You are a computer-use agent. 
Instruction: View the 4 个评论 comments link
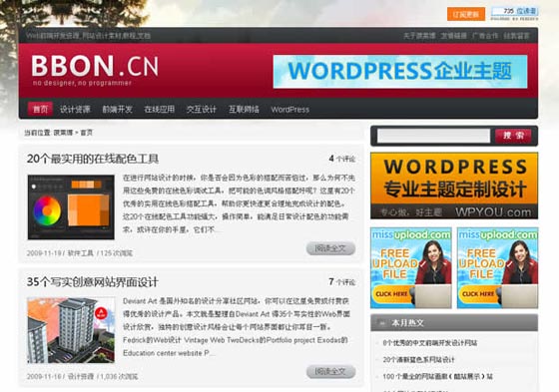coord(341,159)
